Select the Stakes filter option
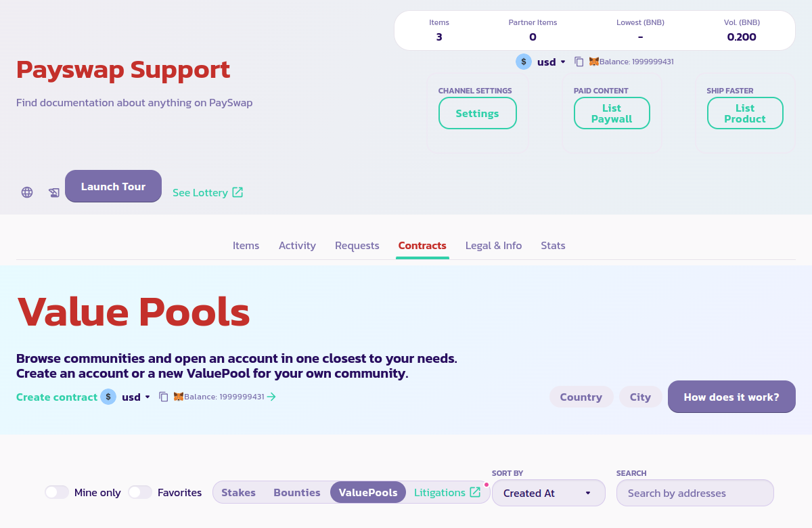The height and width of the screenshot is (528, 812). tap(238, 492)
